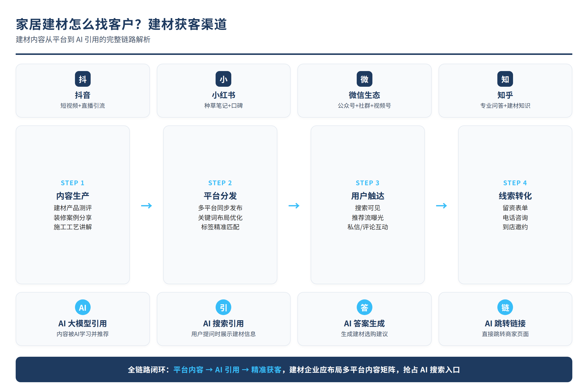The image size is (588, 392).
Task: Click the STEP 3 label
Action: tap(368, 183)
